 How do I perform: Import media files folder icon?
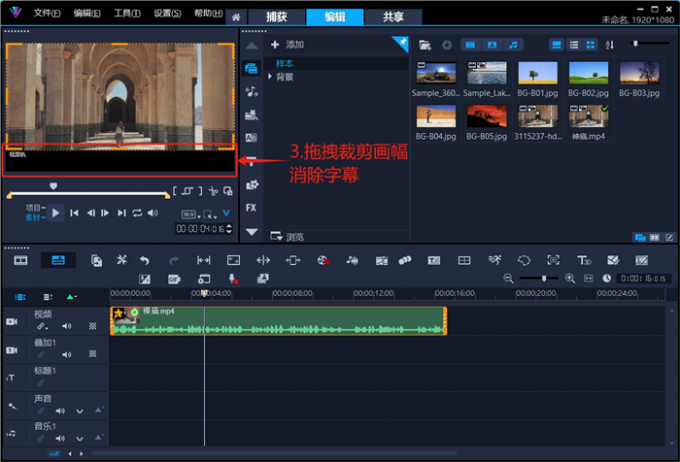coord(425,45)
